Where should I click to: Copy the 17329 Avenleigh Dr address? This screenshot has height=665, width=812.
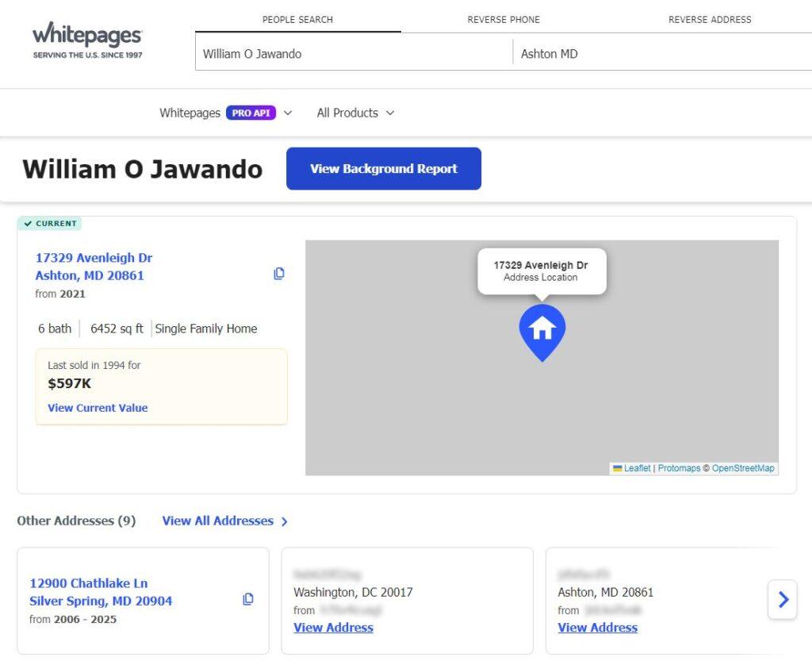(x=279, y=274)
